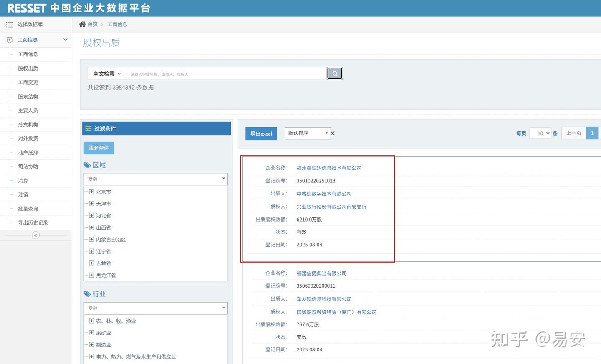Expand the 北京市 region node
Image resolution: width=601 pixels, height=364 pixels.
click(x=91, y=192)
